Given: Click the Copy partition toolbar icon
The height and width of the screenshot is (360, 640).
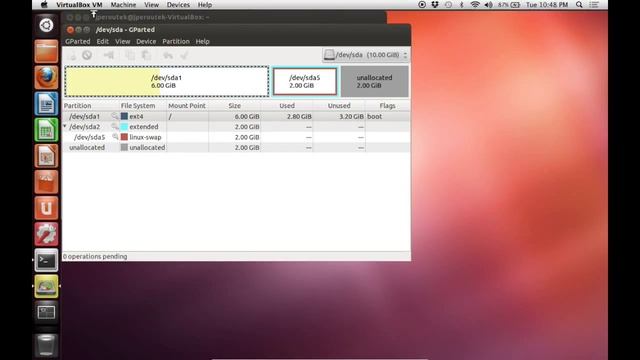Looking at the screenshot, I should click(130, 55).
